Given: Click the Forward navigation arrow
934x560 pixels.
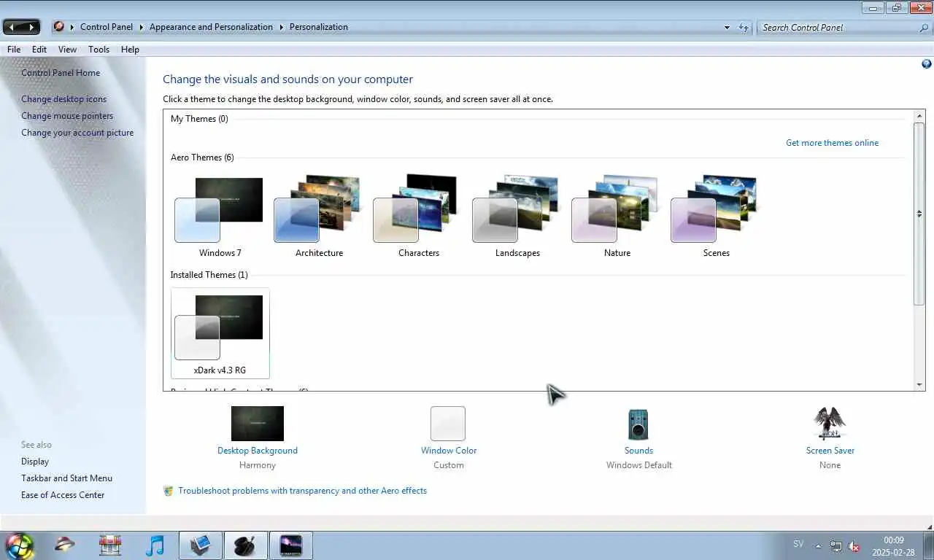Looking at the screenshot, I should coord(31,27).
